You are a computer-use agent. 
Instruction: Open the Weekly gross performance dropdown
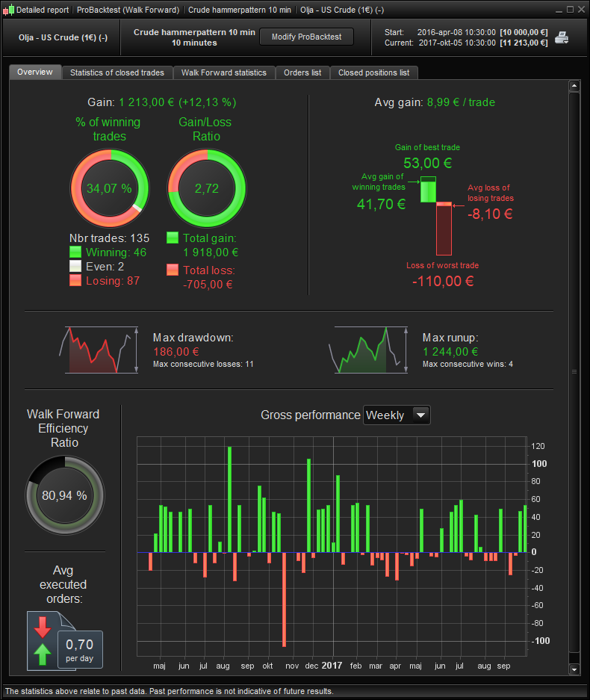click(397, 415)
